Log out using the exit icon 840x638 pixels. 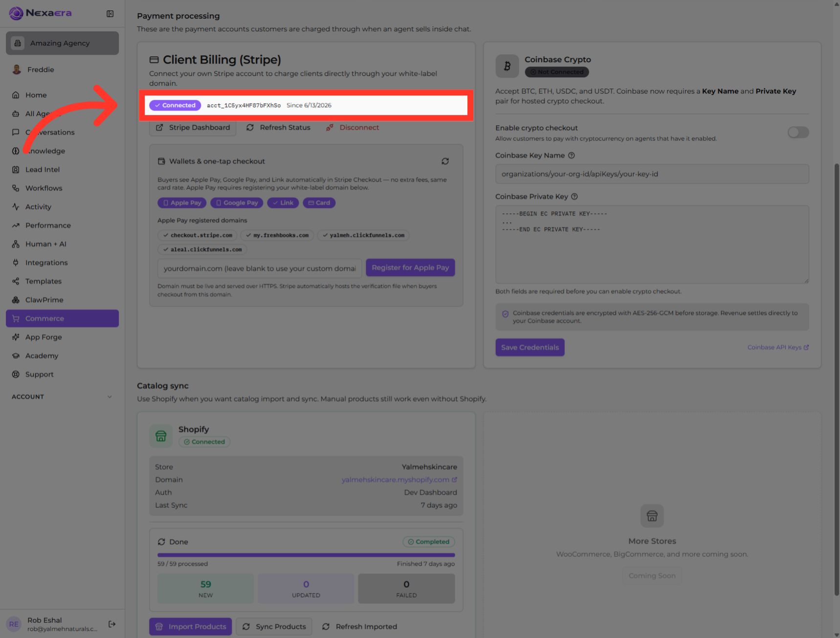[112, 624]
